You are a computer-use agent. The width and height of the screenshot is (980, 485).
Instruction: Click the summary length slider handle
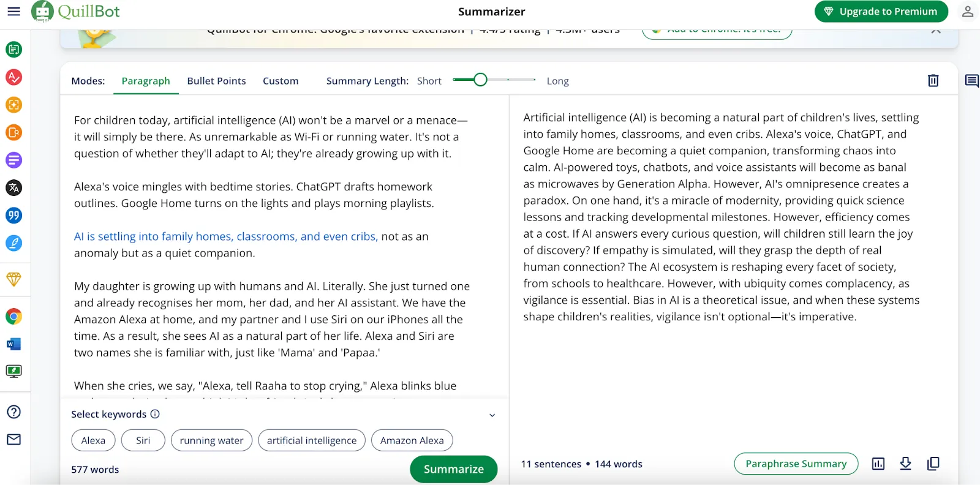[480, 80]
